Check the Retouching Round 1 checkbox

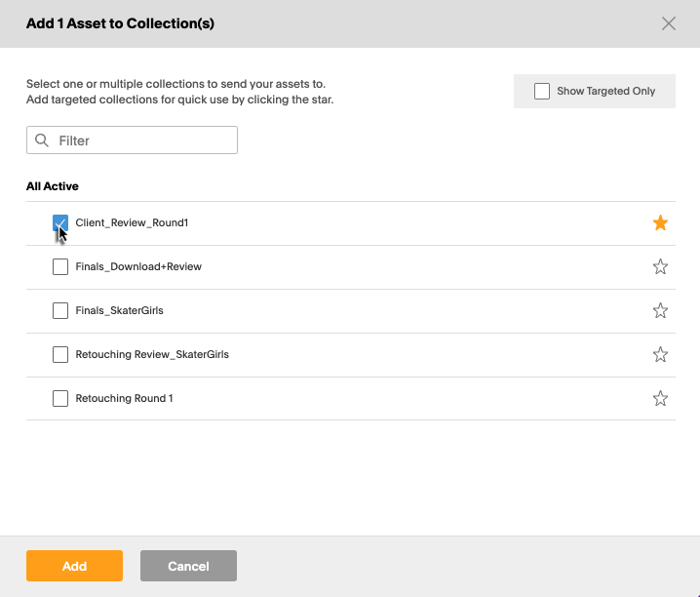pyautogui.click(x=60, y=398)
